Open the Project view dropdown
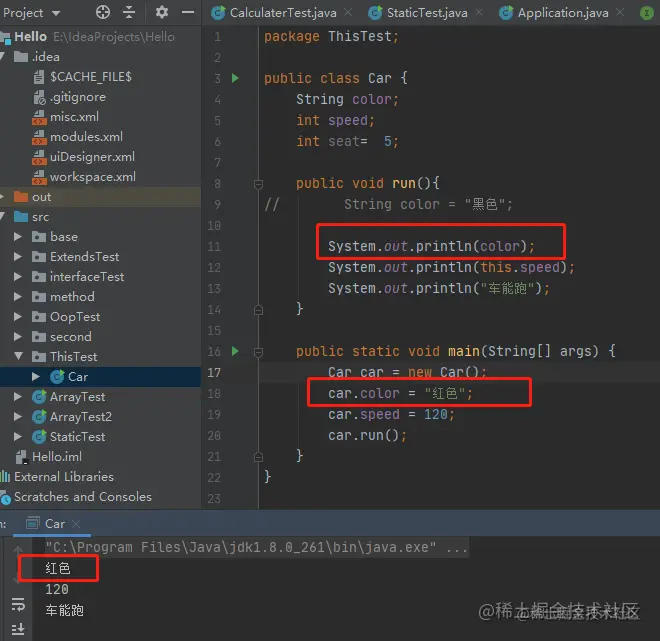The width and height of the screenshot is (660, 641). pos(32,13)
